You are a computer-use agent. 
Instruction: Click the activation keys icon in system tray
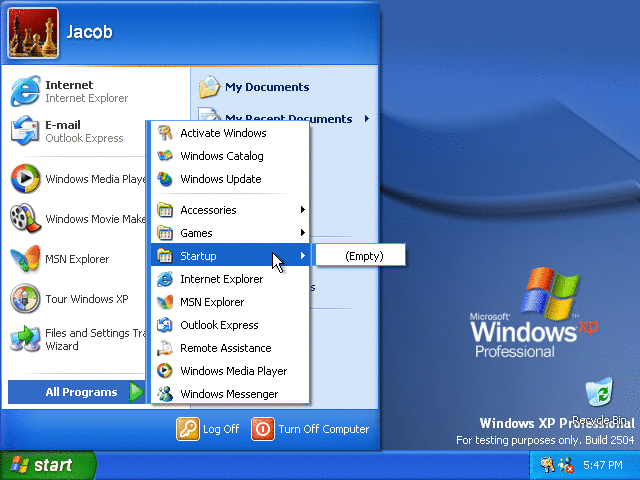547,465
